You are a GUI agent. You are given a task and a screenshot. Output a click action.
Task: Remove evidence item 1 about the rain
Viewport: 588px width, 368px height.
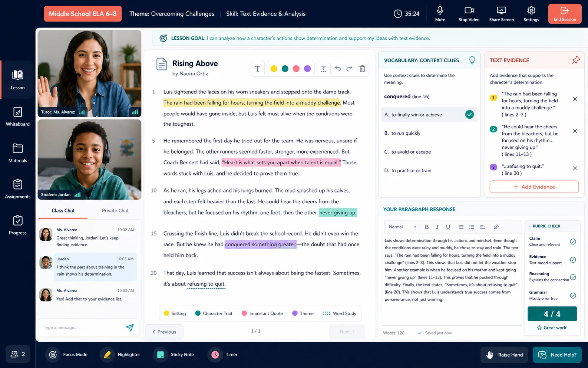[575, 99]
